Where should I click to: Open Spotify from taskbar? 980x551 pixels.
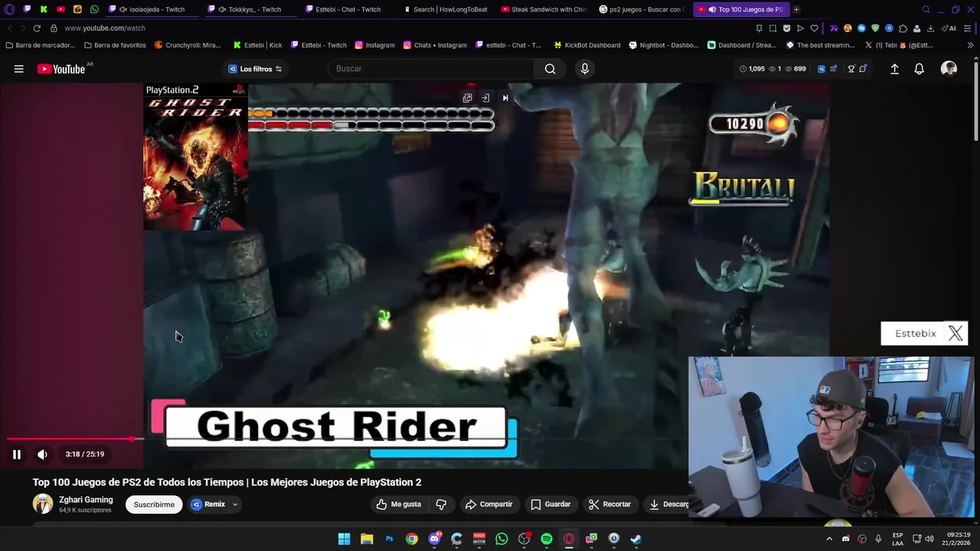[x=547, y=539]
